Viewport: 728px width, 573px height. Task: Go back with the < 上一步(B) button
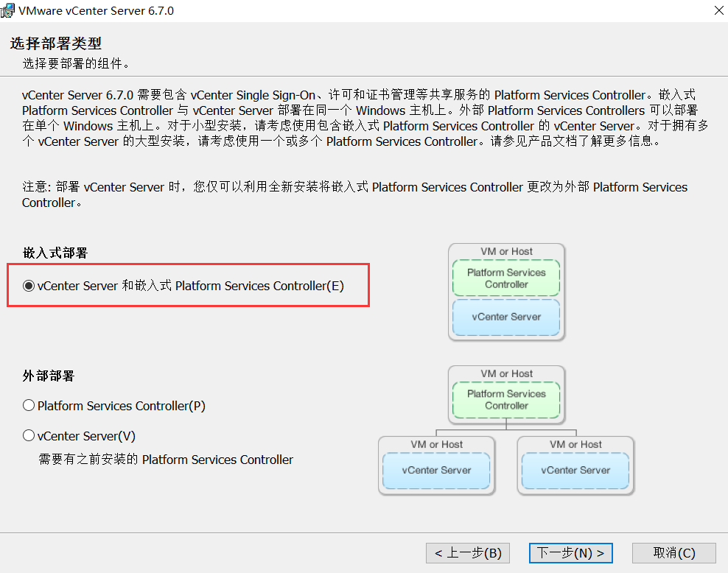pyautogui.click(x=468, y=553)
